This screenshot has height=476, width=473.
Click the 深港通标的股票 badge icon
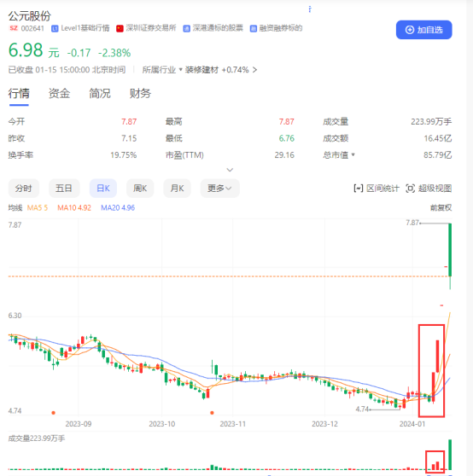coord(186,28)
